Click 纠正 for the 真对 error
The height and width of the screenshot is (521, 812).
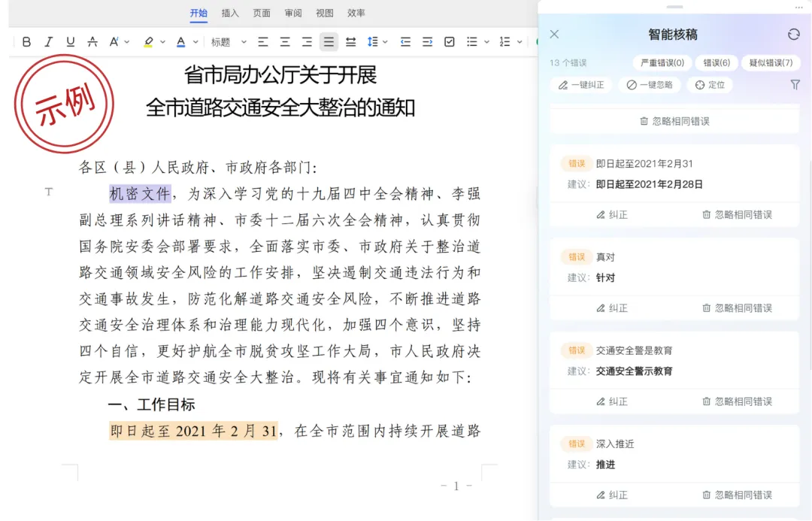[x=611, y=308]
